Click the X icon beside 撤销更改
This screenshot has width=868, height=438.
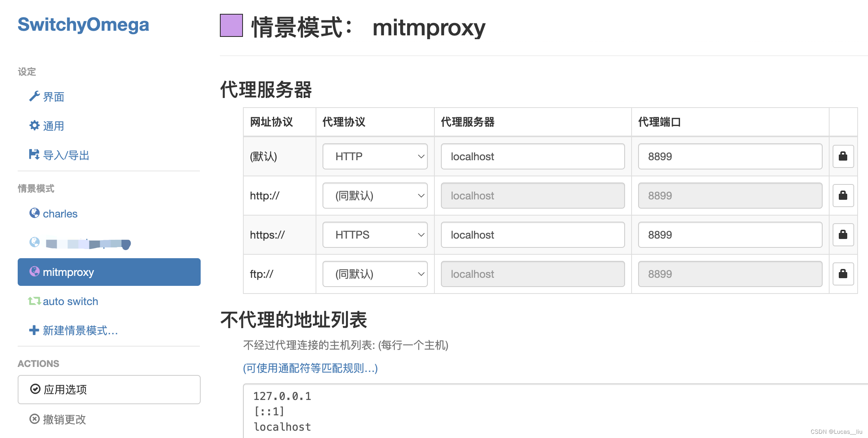[x=34, y=419]
